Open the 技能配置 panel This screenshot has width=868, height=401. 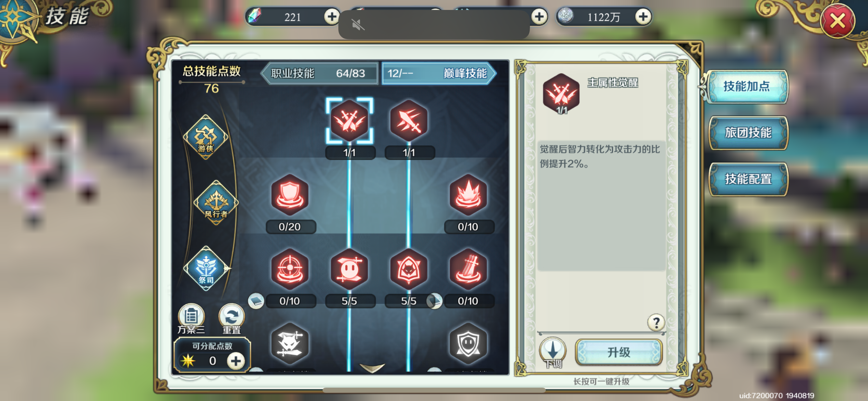pos(748,179)
